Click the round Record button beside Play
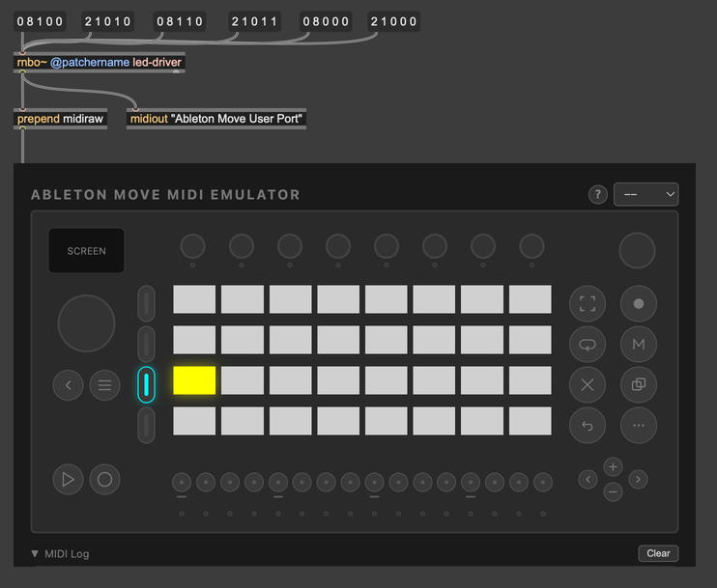The image size is (717, 588). pyautogui.click(x=104, y=479)
